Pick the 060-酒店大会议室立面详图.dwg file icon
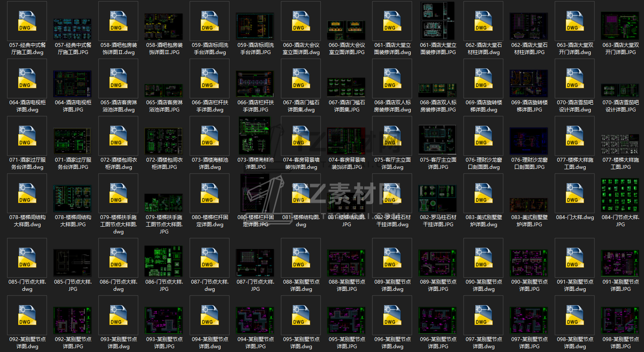 pos(301,21)
